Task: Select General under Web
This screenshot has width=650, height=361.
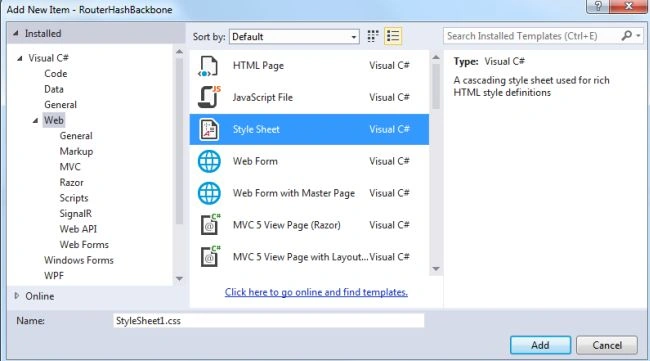Action: [x=76, y=136]
